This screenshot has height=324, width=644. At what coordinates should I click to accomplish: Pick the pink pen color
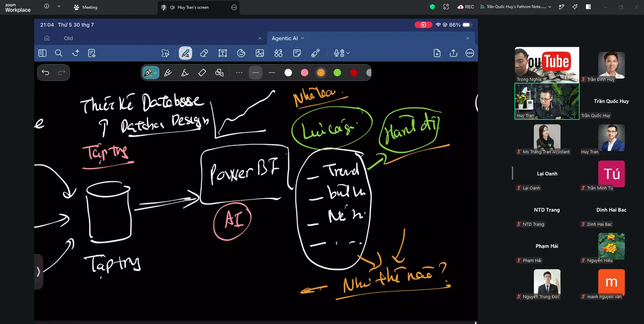[305, 72]
